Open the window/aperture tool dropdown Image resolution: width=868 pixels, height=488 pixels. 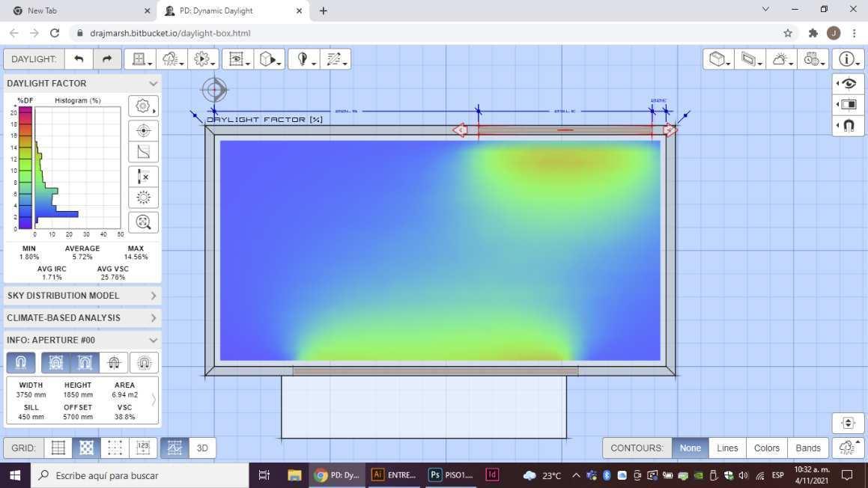[140, 59]
